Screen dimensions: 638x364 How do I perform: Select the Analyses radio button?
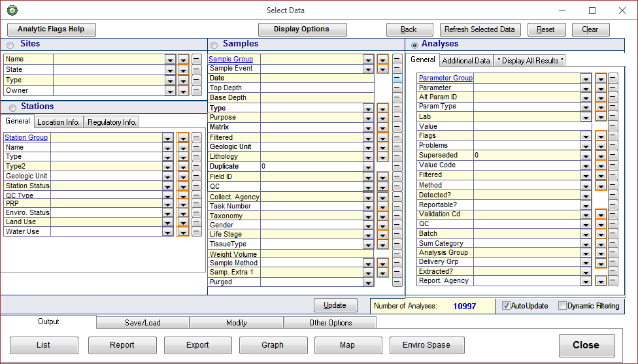click(414, 45)
